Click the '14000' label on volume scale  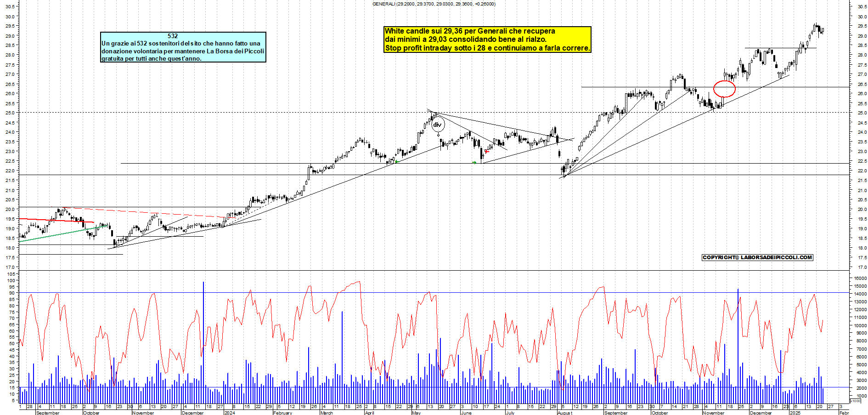[860, 294]
